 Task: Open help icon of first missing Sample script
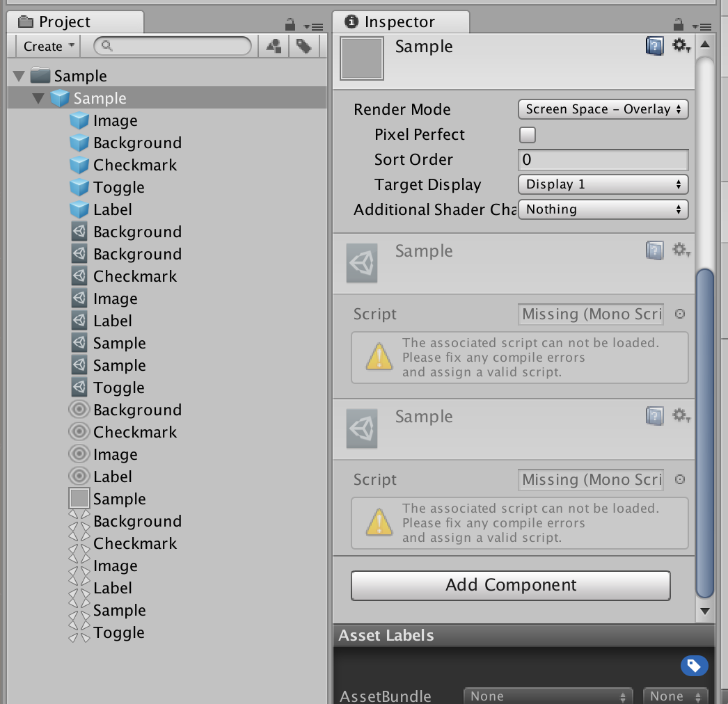click(655, 250)
